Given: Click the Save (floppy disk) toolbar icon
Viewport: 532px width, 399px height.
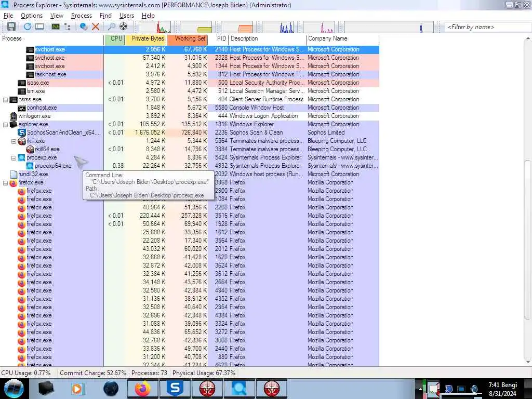Looking at the screenshot, I should click(11, 26).
